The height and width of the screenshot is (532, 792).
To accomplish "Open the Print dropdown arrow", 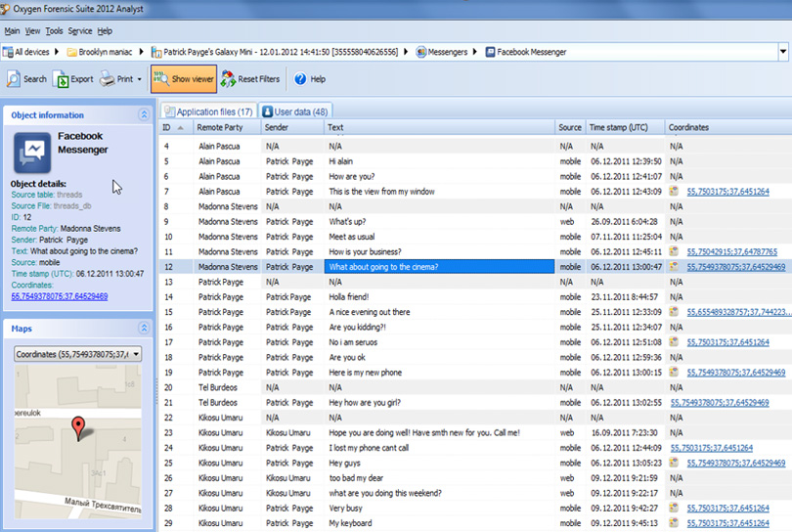I will click(x=140, y=79).
